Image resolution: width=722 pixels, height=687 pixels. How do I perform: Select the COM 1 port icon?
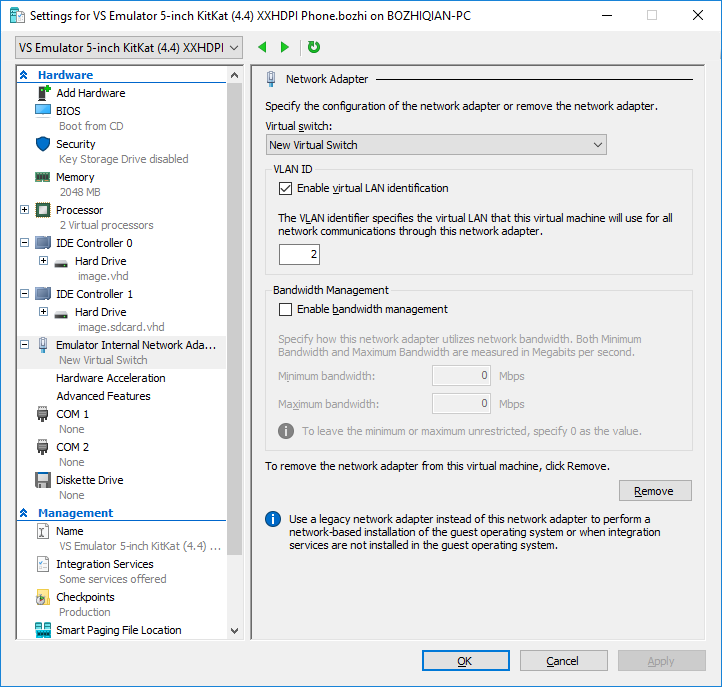pos(42,414)
